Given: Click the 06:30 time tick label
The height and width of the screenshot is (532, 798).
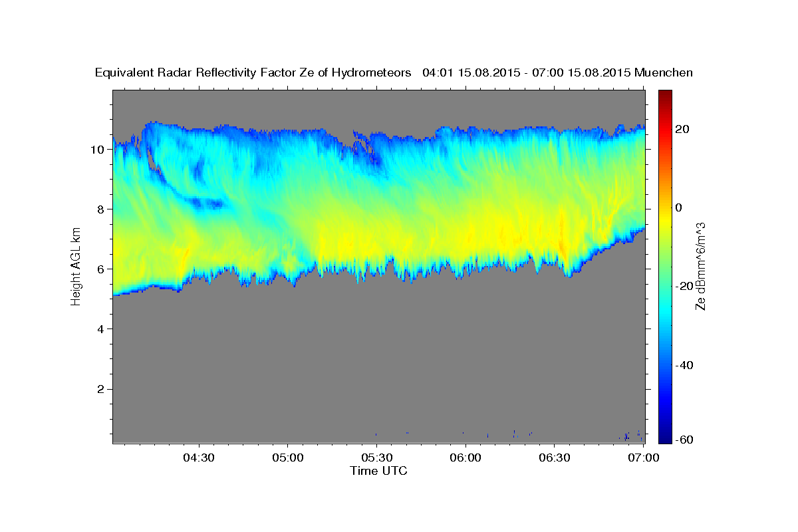Looking at the screenshot, I should tap(554, 458).
